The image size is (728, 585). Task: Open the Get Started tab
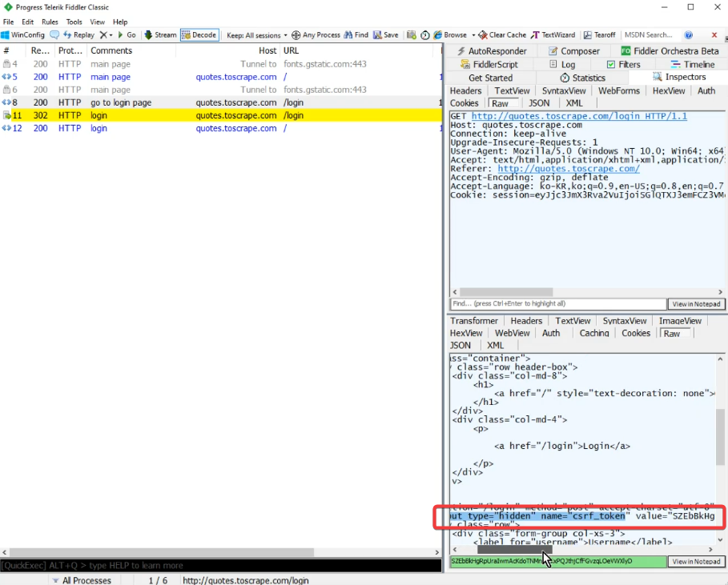pos(490,78)
